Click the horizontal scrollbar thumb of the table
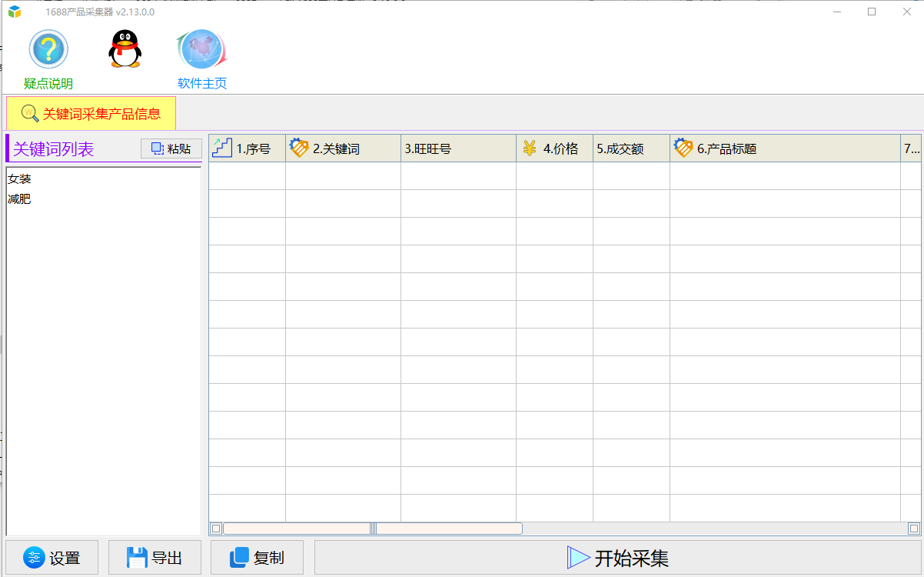 373,529
